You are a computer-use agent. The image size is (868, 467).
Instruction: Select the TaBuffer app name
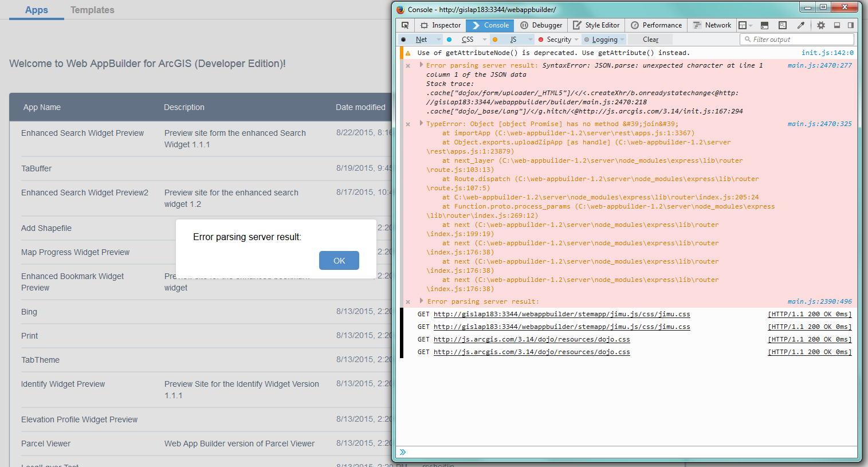(x=36, y=168)
